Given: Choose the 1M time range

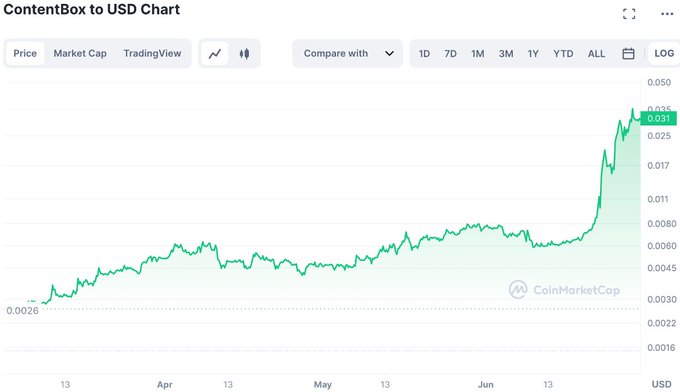Looking at the screenshot, I should point(478,54).
